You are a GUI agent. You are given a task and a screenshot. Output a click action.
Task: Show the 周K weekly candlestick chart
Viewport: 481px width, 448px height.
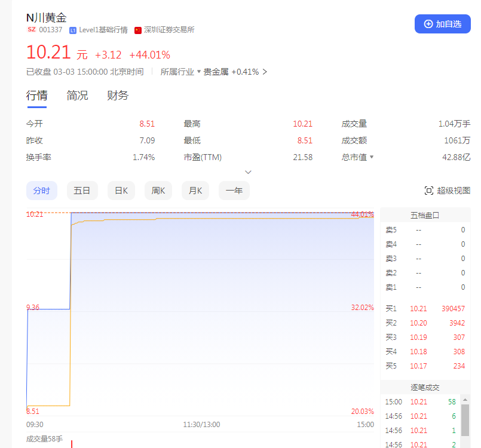pos(158,191)
